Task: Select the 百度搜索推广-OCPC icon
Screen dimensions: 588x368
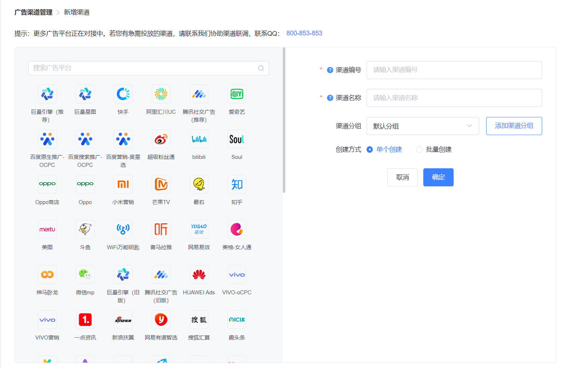Action: [x=85, y=139]
